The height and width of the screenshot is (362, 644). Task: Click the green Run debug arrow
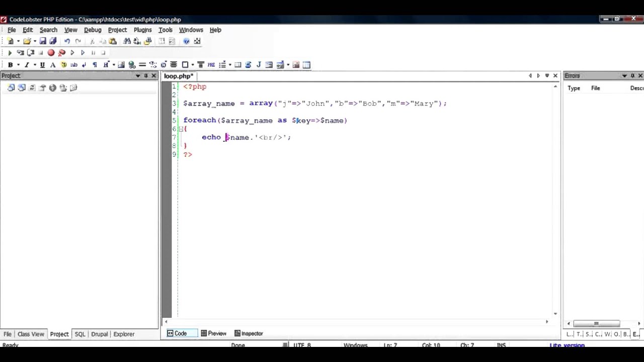(10, 53)
